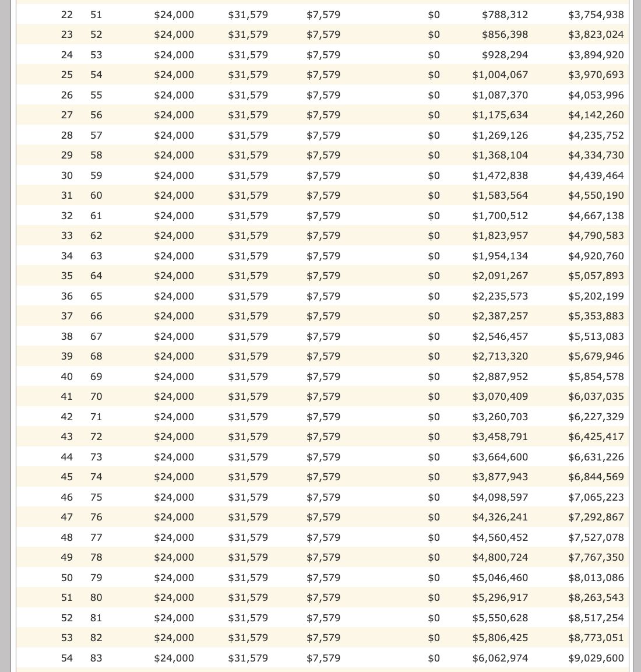Viewport: 641px width, 672px height.
Task: Select age 83 in the last row
Action: pyautogui.click(x=96, y=658)
